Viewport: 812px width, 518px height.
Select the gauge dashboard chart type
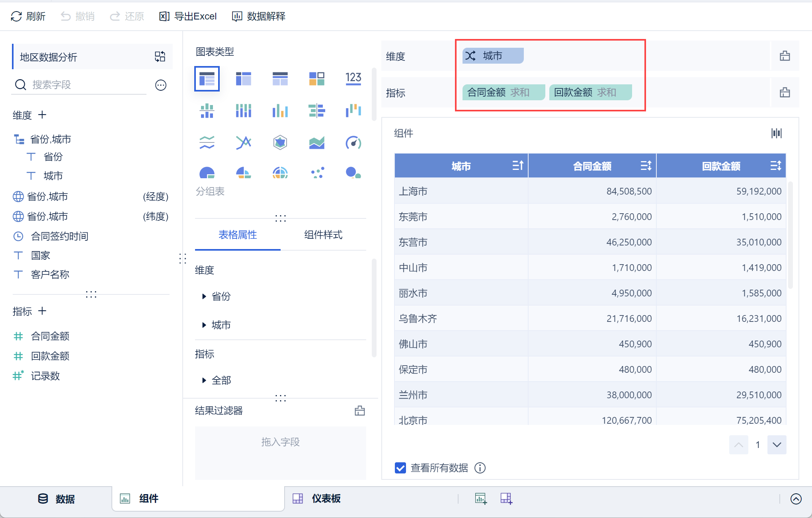click(353, 142)
